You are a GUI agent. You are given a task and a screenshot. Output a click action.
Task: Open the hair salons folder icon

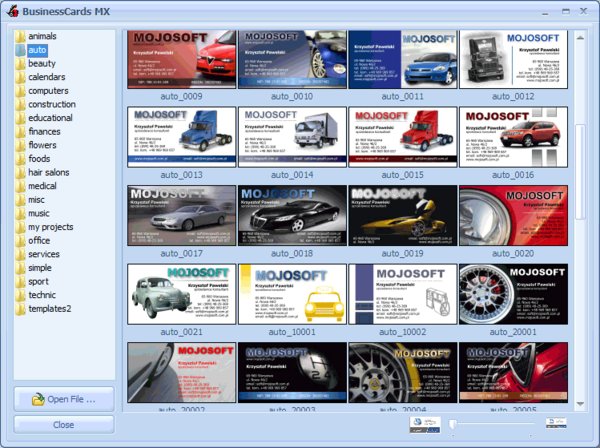click(20, 172)
